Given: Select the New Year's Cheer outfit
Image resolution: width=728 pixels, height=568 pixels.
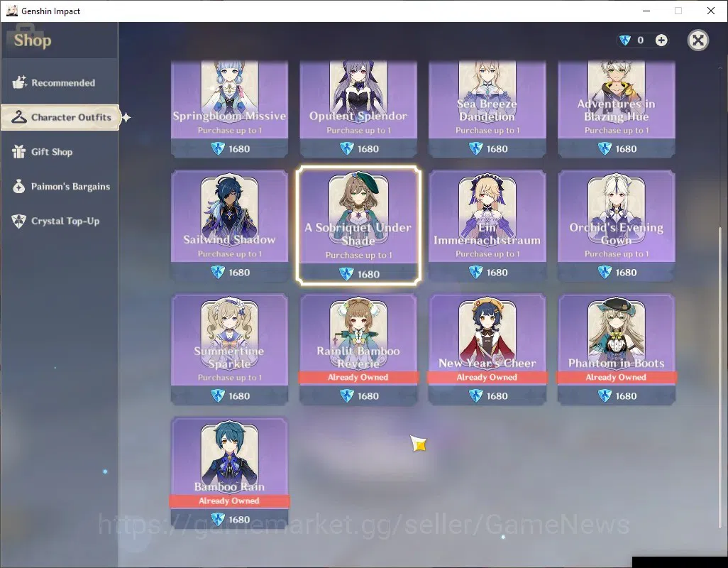Looking at the screenshot, I should tap(487, 349).
